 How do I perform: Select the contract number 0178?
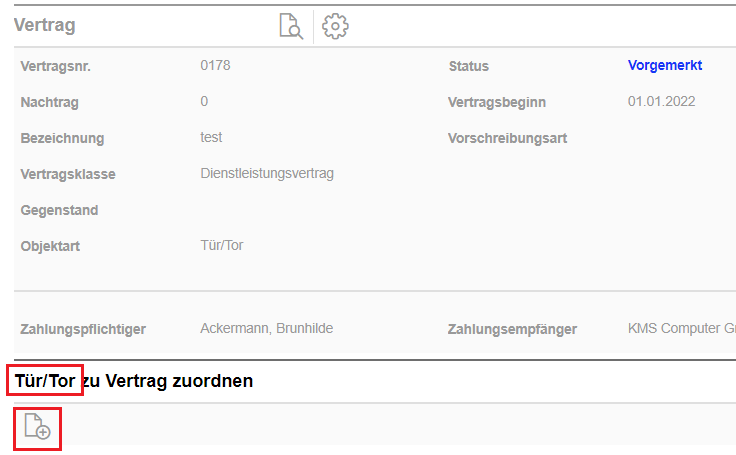215,65
